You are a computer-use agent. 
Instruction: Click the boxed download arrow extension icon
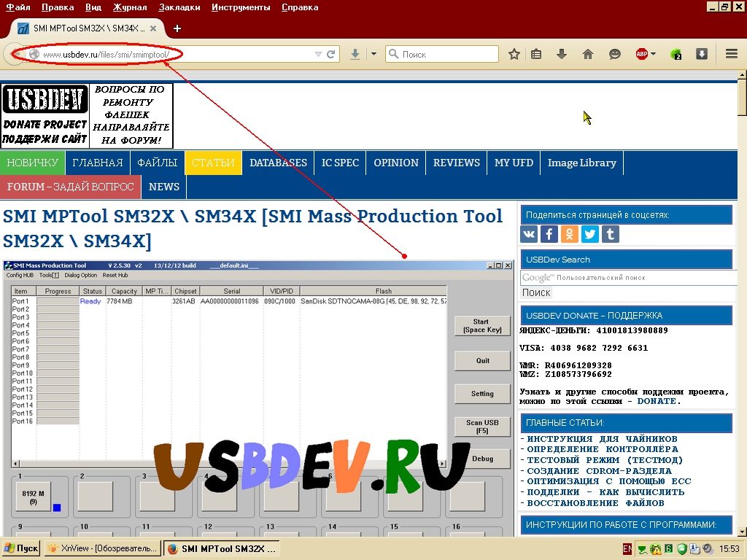click(702, 54)
